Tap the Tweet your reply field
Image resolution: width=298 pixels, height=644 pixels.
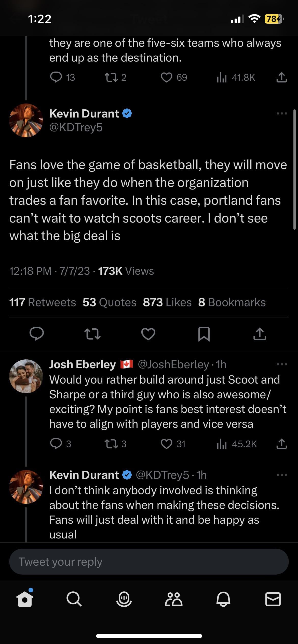point(149,562)
